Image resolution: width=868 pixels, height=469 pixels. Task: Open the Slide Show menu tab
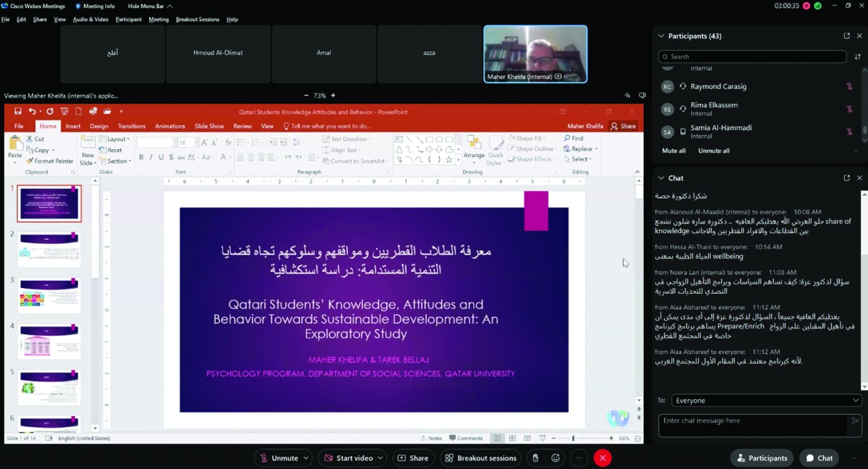(209, 125)
